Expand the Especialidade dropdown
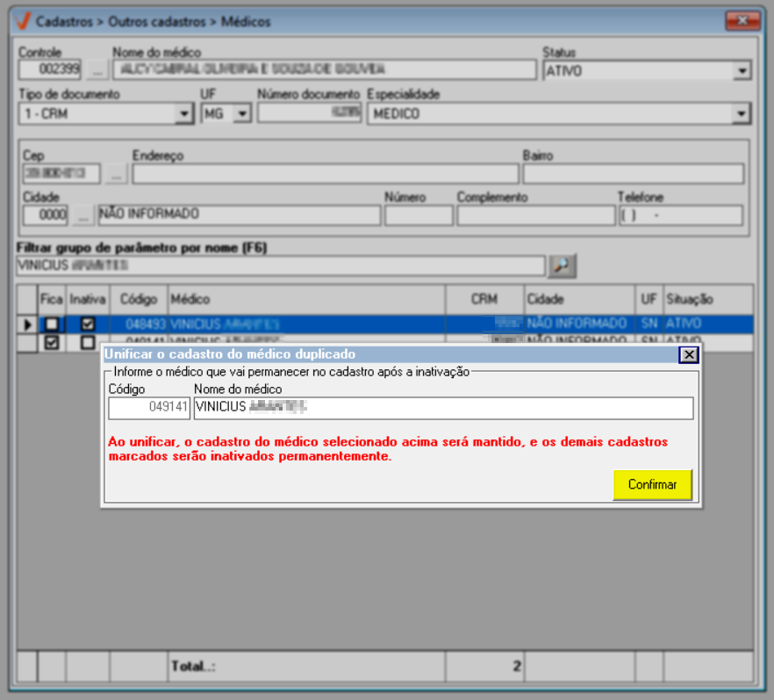This screenshot has width=774, height=700. tap(741, 114)
